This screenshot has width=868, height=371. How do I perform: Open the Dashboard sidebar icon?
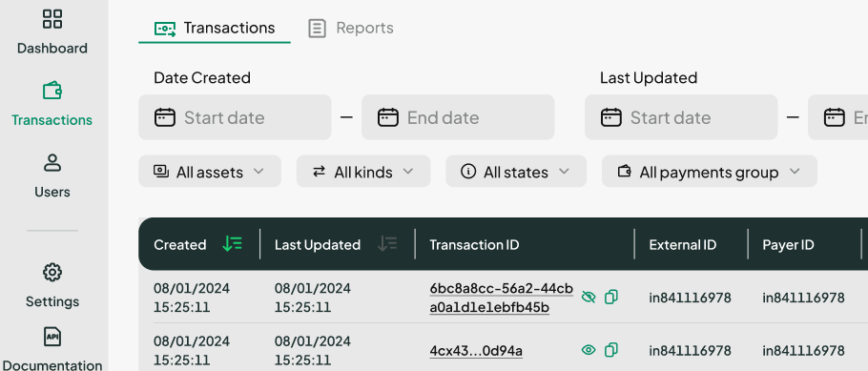(52, 19)
